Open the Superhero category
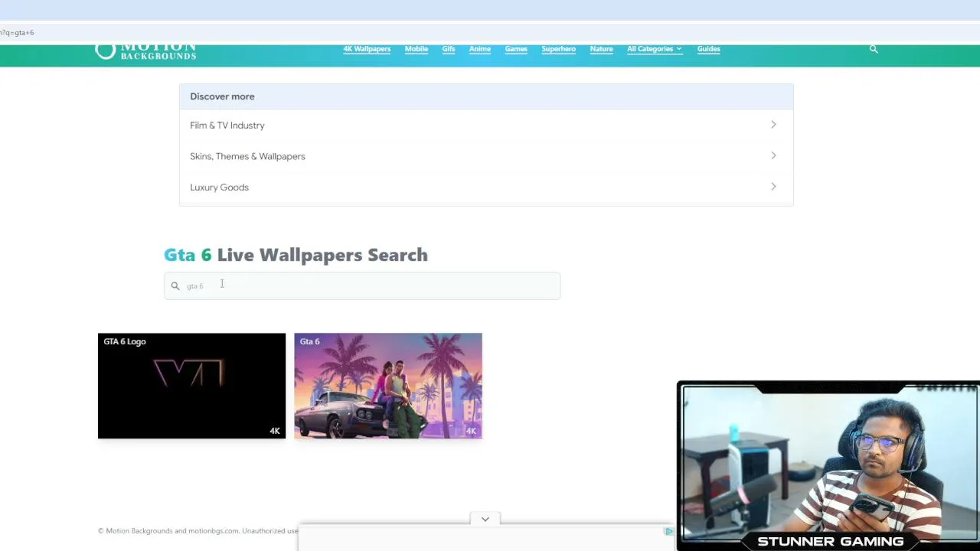This screenshot has height=551, width=980. (559, 49)
